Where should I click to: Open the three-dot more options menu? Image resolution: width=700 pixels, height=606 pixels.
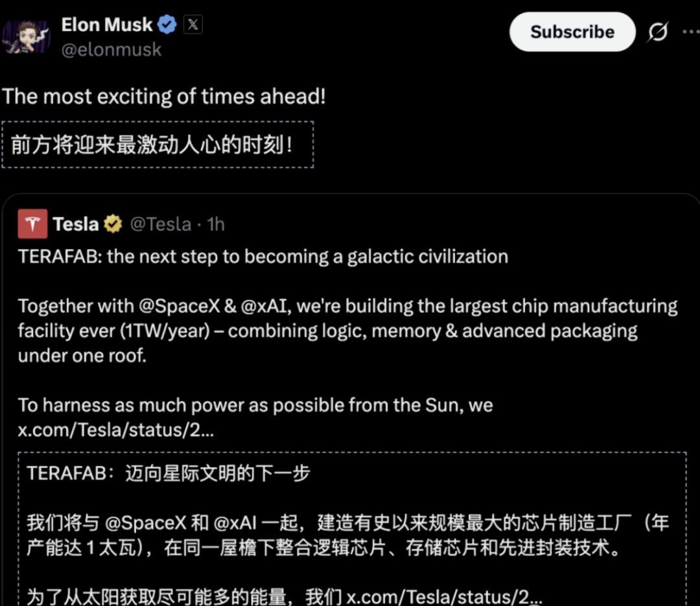[691, 32]
